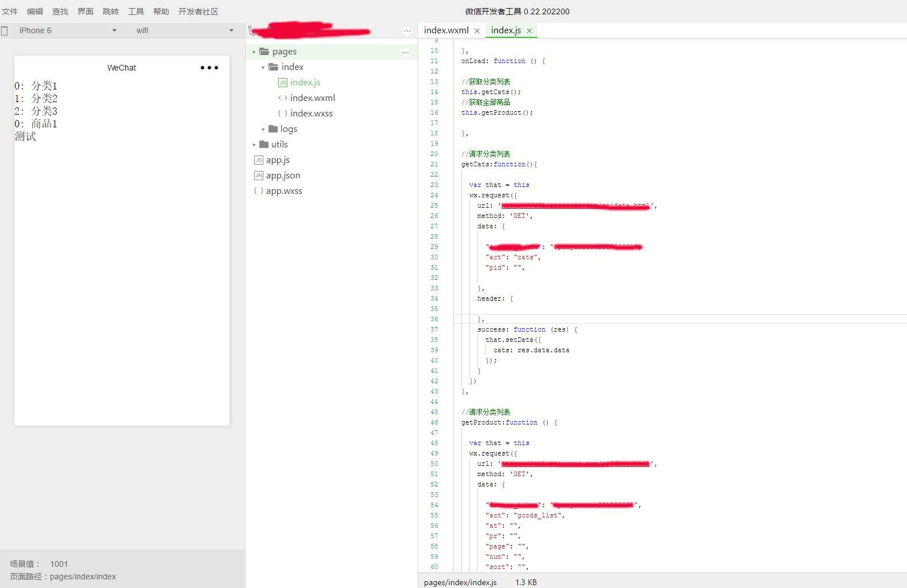Place cursor on the getCats:function line
The width and height of the screenshot is (907, 588).
[499, 164]
